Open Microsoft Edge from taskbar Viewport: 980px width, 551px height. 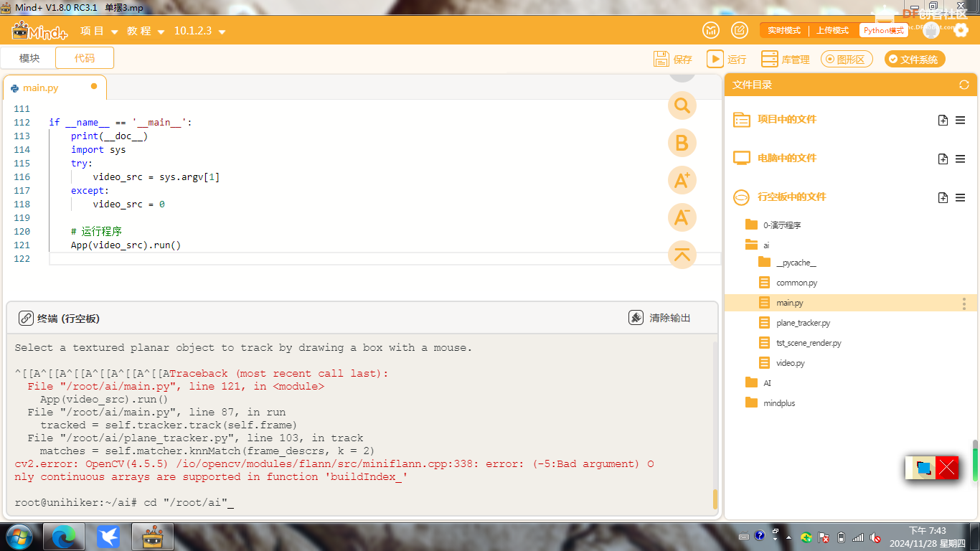coord(64,537)
